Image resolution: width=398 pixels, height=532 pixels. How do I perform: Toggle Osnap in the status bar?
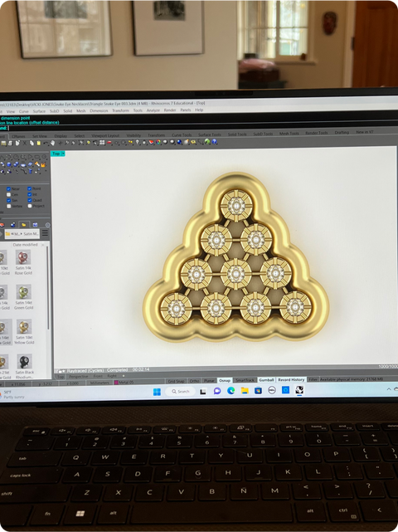coord(225,380)
